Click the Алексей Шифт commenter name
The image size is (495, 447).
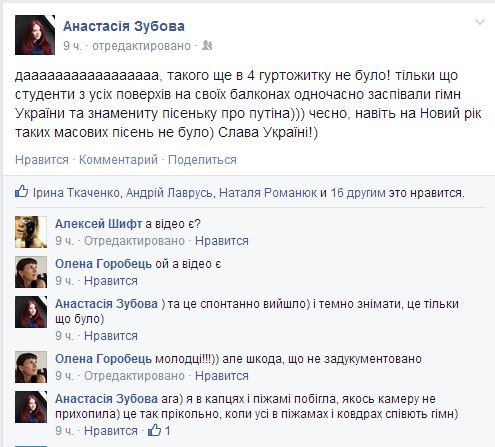coord(99,224)
